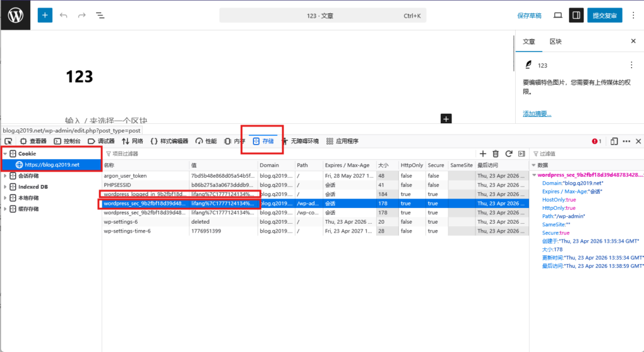Open the 无障碍环境 accessibility tab
This screenshot has width=644, height=352.
[x=300, y=141]
